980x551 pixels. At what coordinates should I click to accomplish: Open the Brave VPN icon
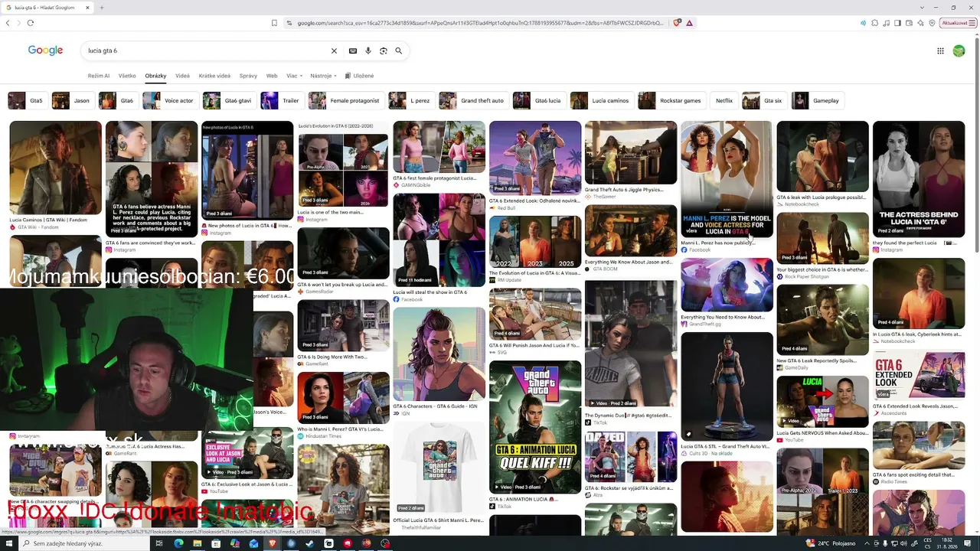[932, 23]
